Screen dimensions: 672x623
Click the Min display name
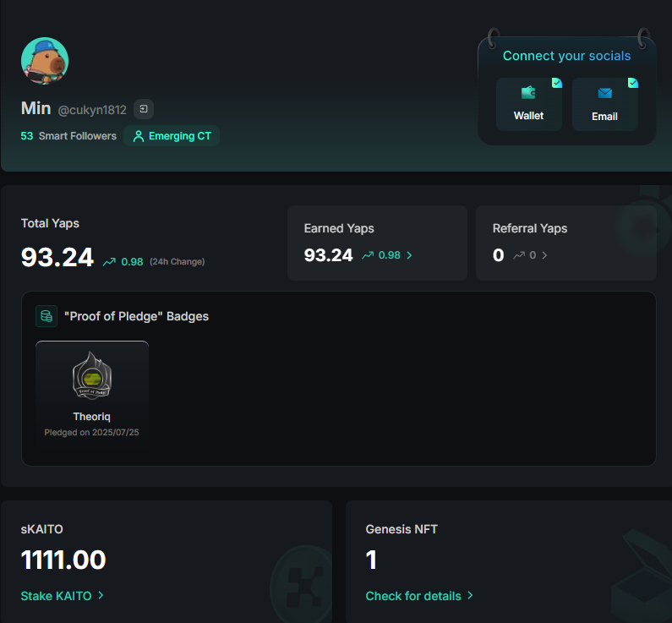36,108
